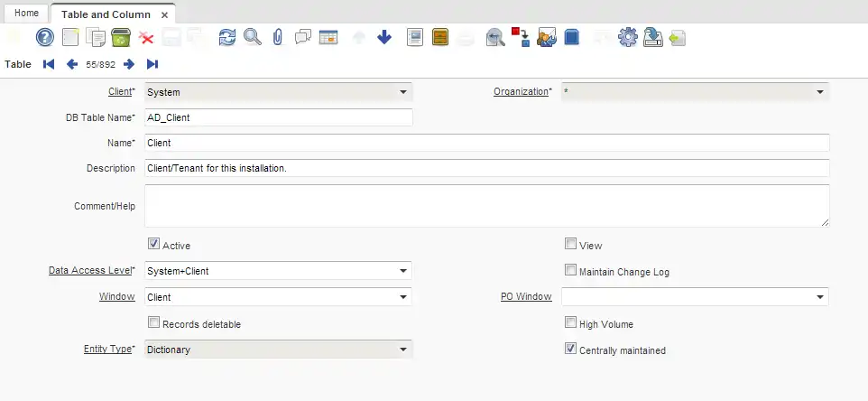Click the 55/892 record counter

tap(101, 65)
